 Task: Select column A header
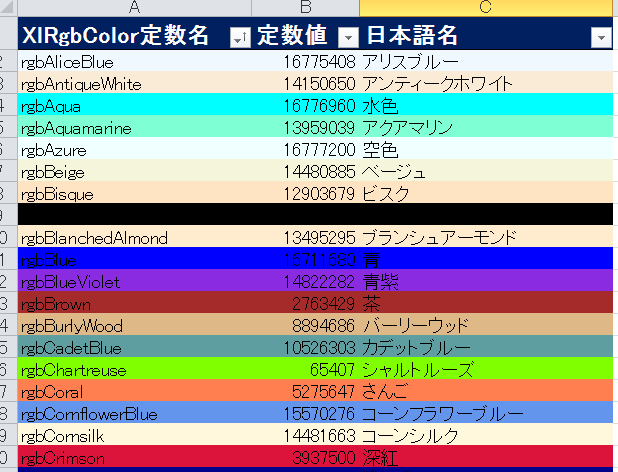click(134, 7)
